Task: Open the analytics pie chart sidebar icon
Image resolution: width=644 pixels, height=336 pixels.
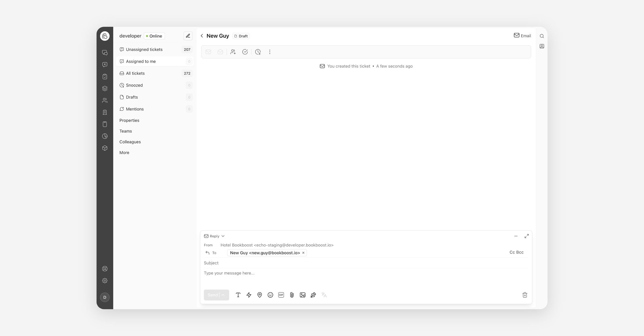Action: 105,136
